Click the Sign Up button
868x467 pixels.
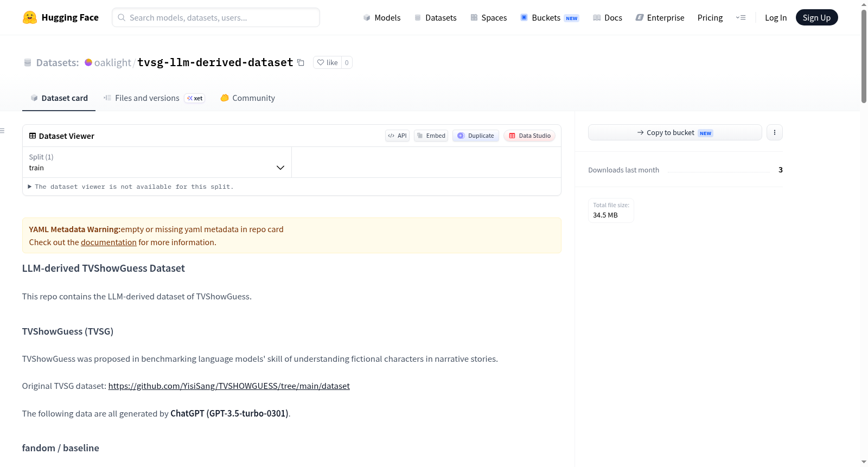pyautogui.click(x=816, y=17)
